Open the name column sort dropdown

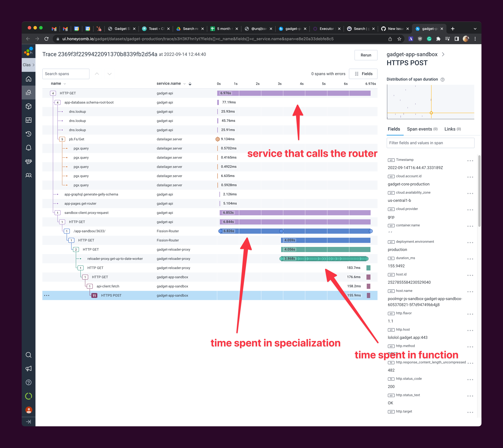pyautogui.click(x=65, y=84)
